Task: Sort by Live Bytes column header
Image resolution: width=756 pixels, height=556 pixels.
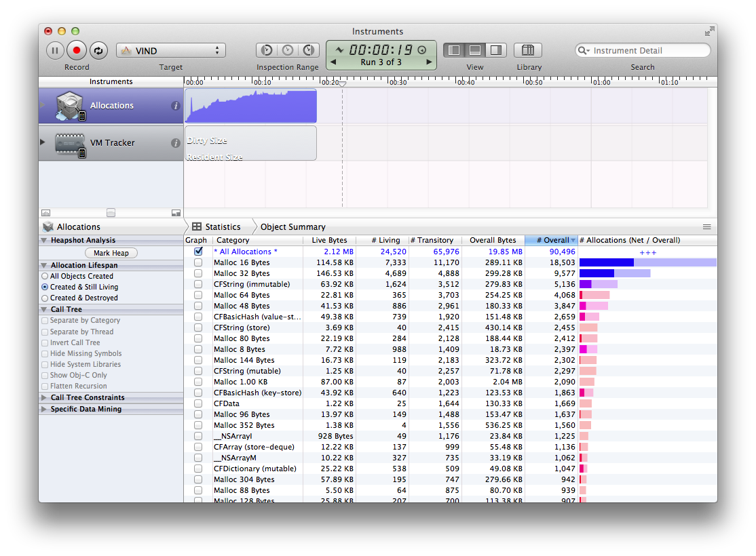Action: (x=329, y=240)
